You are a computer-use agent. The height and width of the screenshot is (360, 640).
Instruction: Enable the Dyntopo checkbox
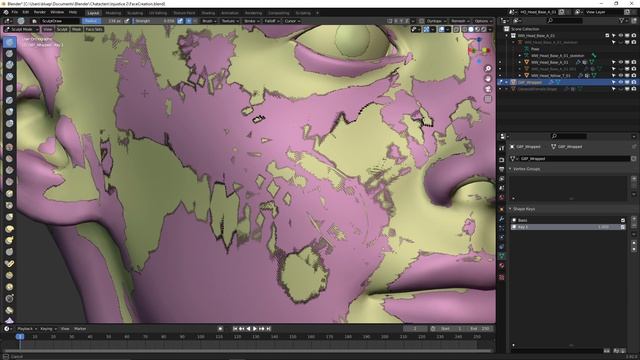coord(422,21)
